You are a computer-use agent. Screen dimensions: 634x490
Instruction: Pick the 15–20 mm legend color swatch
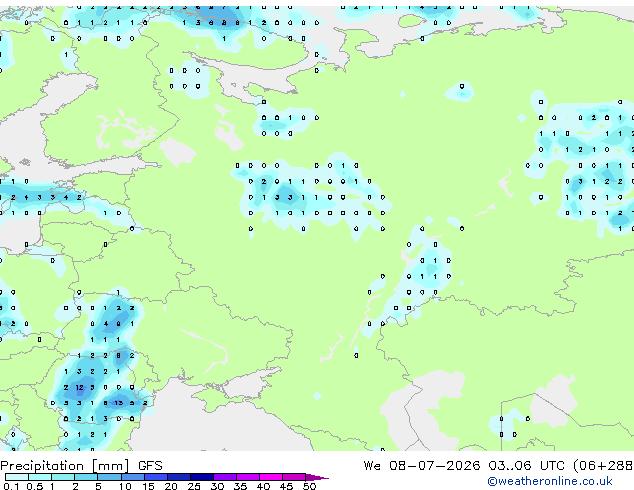[156, 477]
